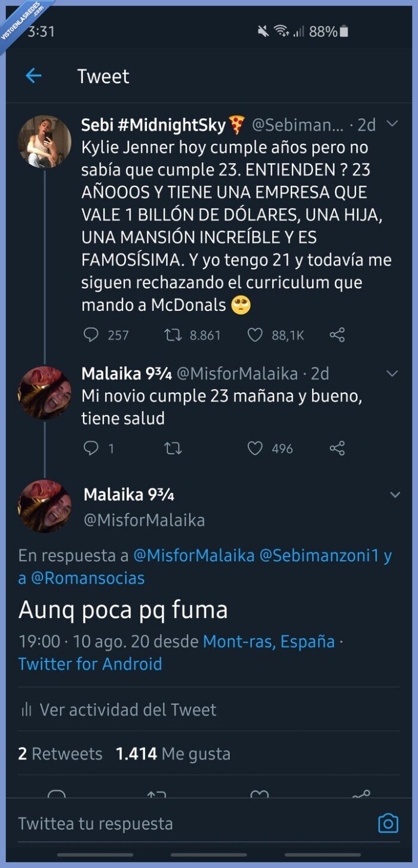
Task: Like Sebi's tweet with 88,1K likes
Action: click(x=255, y=335)
